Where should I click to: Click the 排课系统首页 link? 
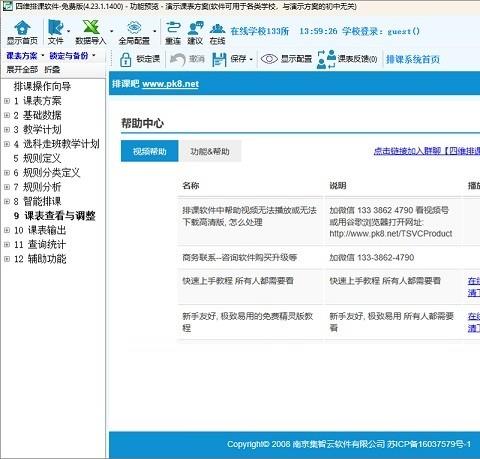pos(413,59)
